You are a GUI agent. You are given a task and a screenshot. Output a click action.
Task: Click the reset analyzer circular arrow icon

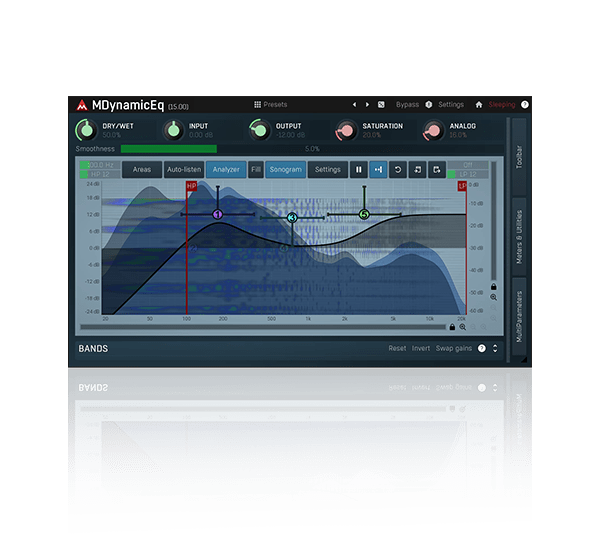[398, 170]
